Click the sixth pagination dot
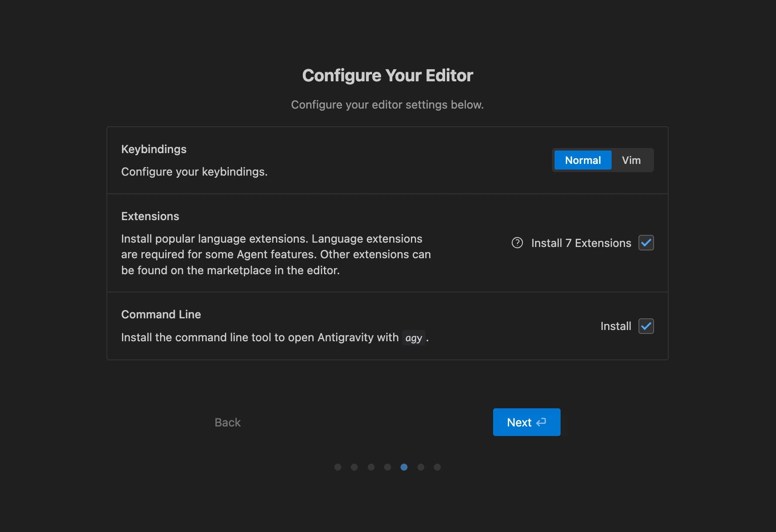 pyautogui.click(x=420, y=467)
